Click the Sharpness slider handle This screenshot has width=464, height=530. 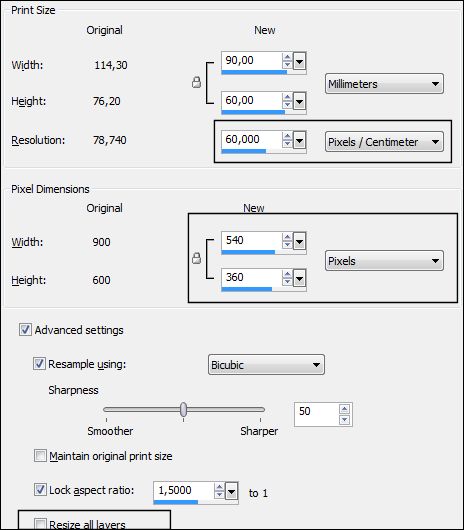tap(183, 409)
